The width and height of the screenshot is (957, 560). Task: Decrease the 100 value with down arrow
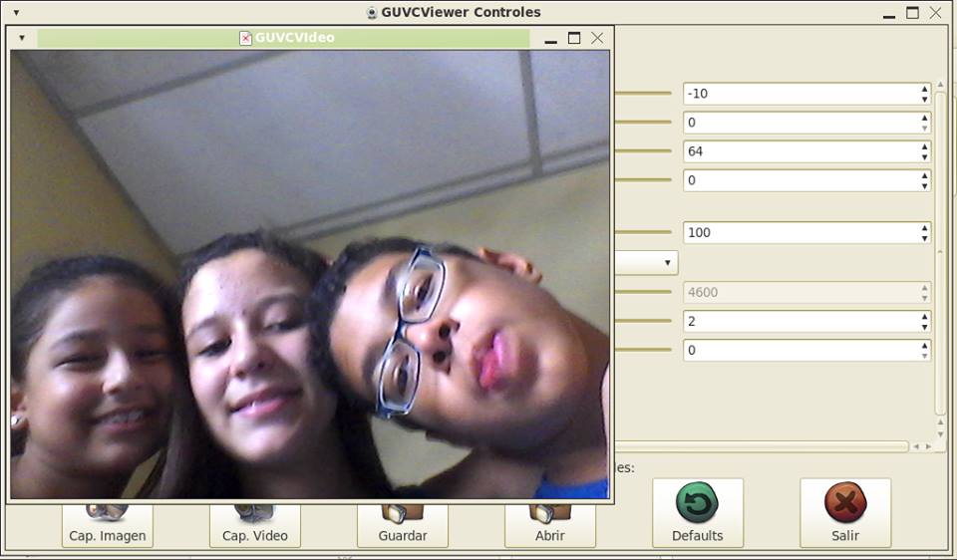coord(925,238)
